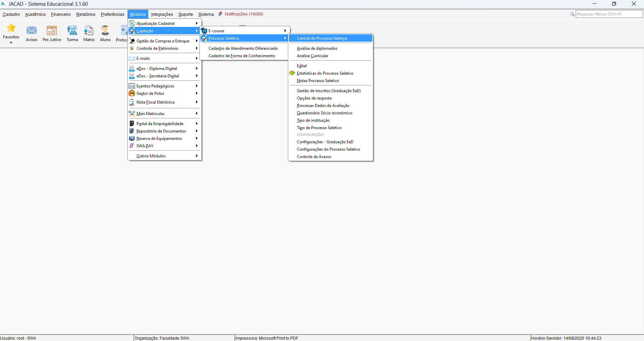
Task: Click the Gestão de Compras e Estoque icon
Action: pos(132,41)
